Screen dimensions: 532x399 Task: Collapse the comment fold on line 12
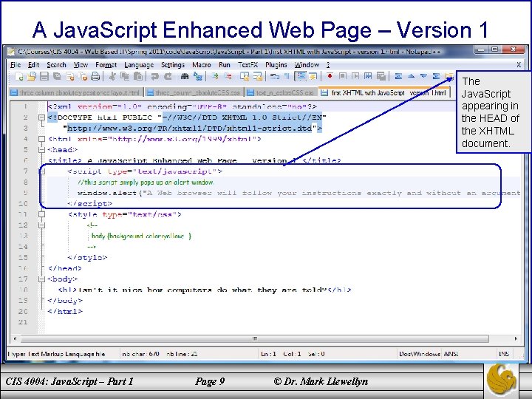(41, 225)
